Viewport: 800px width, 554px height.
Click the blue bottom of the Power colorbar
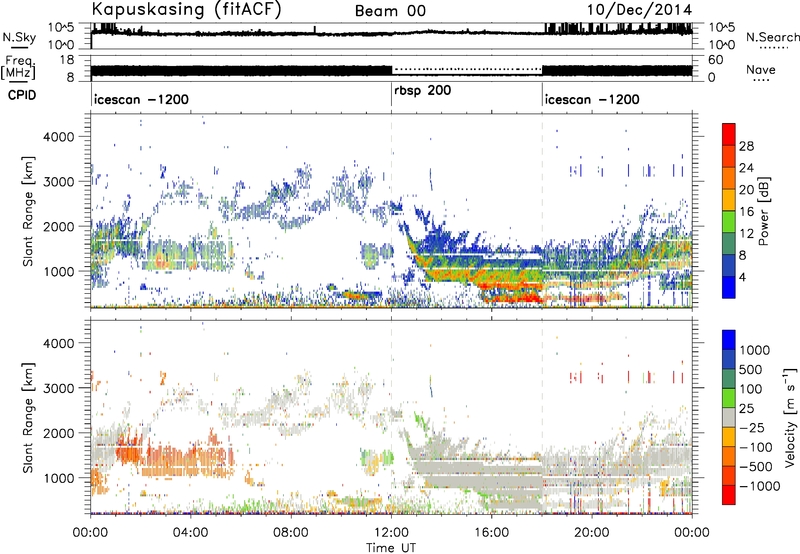point(729,287)
